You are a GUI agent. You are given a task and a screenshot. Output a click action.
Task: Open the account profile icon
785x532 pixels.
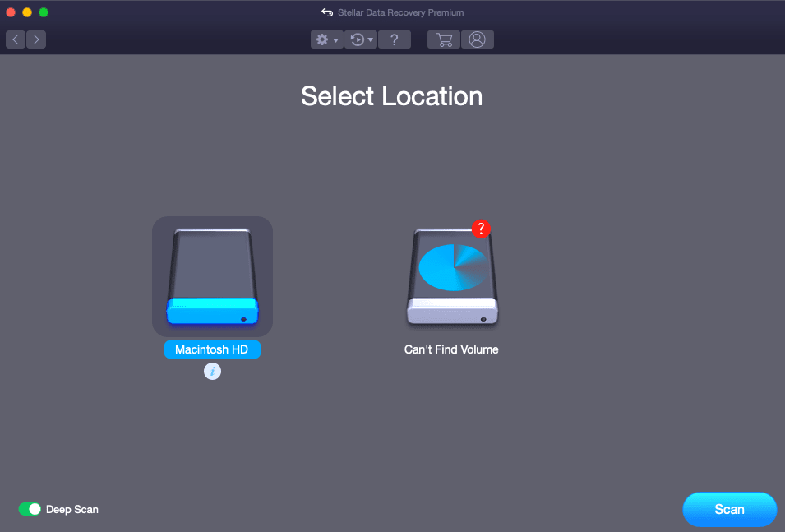(x=478, y=39)
